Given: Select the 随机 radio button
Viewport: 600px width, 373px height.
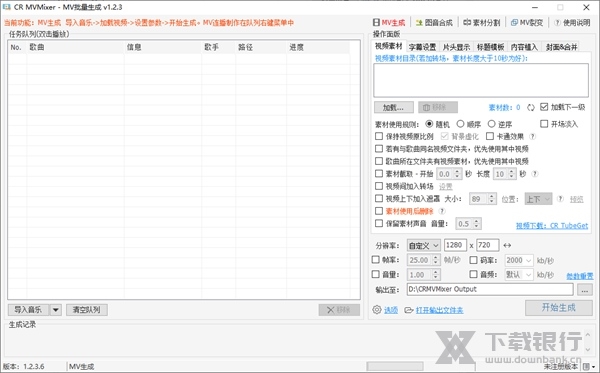Looking at the screenshot, I should [429, 124].
